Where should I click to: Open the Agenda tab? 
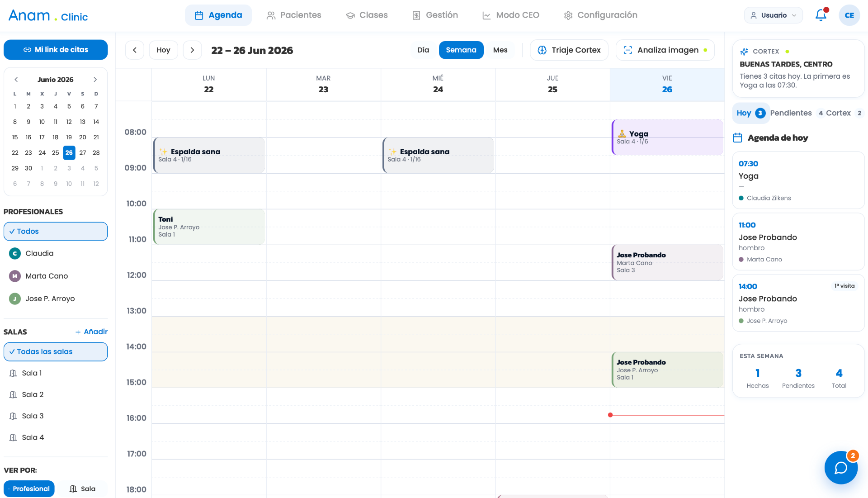tap(218, 15)
